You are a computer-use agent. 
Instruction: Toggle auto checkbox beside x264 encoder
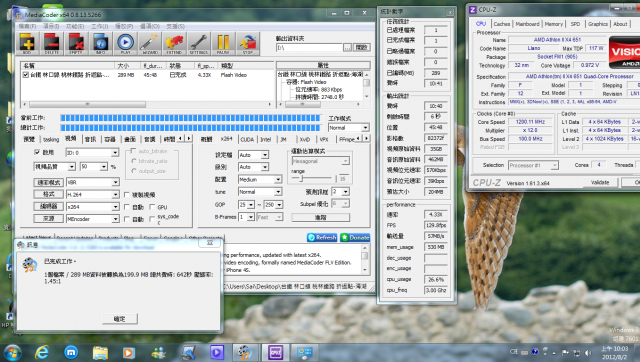[127, 207]
